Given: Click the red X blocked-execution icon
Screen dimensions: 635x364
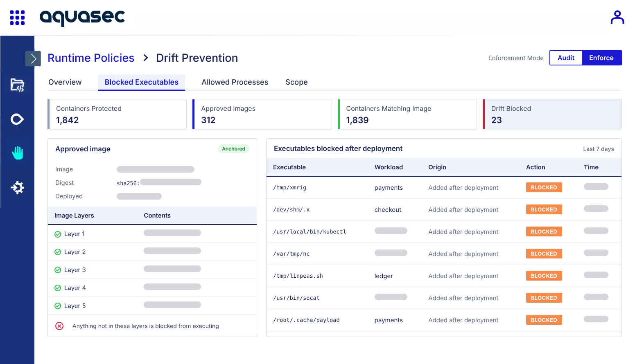Looking at the screenshot, I should pos(59,326).
